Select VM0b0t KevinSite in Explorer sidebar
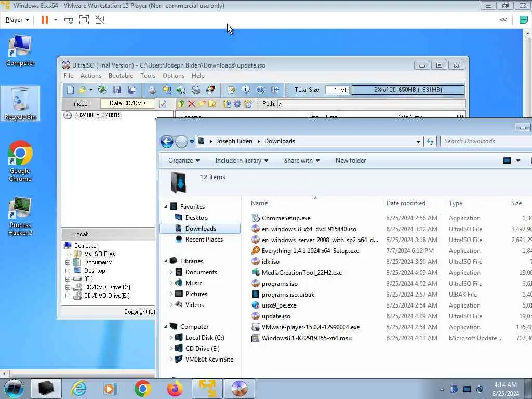The image size is (532, 399). pos(209,360)
